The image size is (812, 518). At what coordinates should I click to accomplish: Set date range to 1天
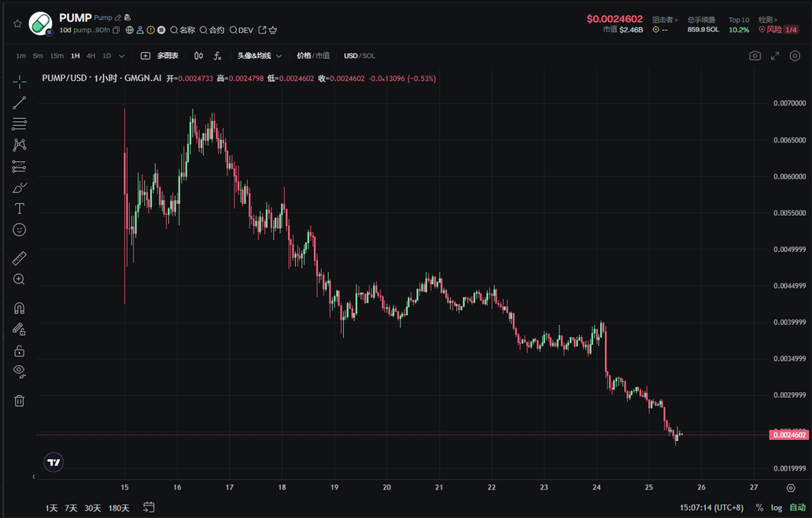click(x=51, y=508)
